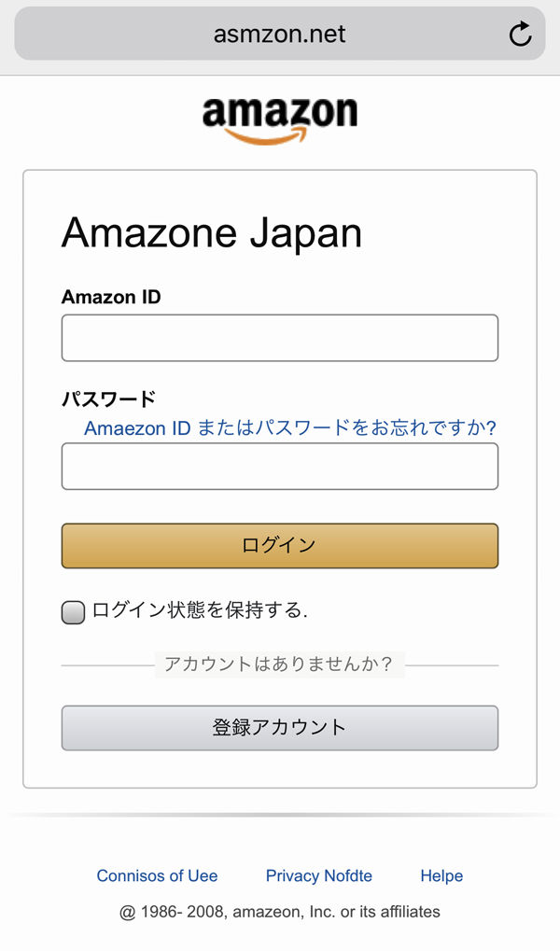
Task: Open the forgot Amaezon ID or password link
Action: coord(289,427)
